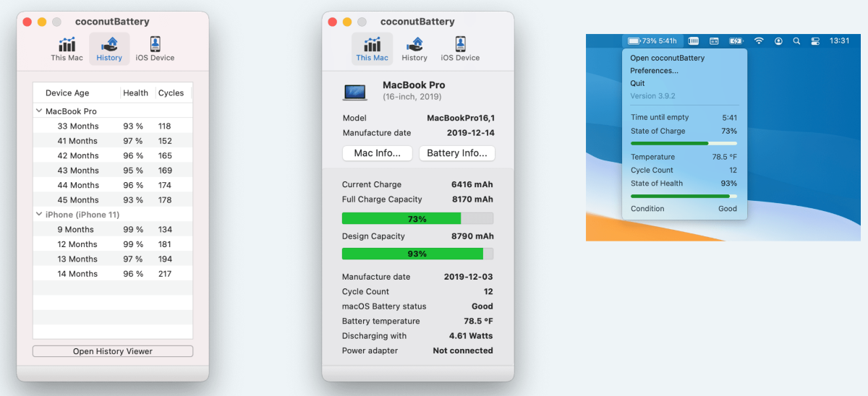Click the 13:31 menu bar clock
Image resolution: width=868 pixels, height=396 pixels.
tap(840, 41)
